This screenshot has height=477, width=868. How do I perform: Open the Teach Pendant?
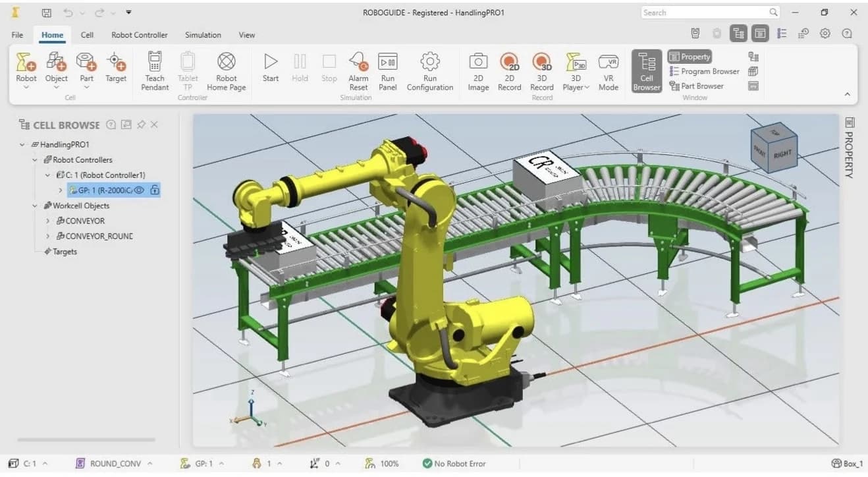point(155,71)
